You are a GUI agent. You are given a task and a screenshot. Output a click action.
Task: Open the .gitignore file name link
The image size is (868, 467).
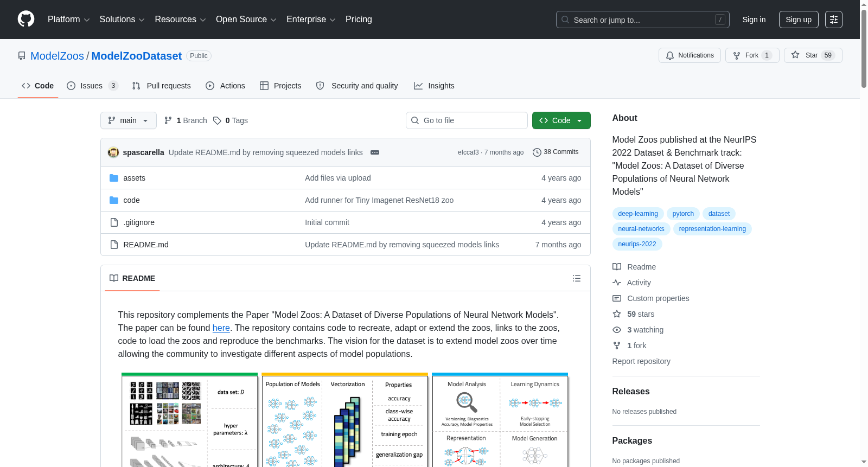(139, 222)
